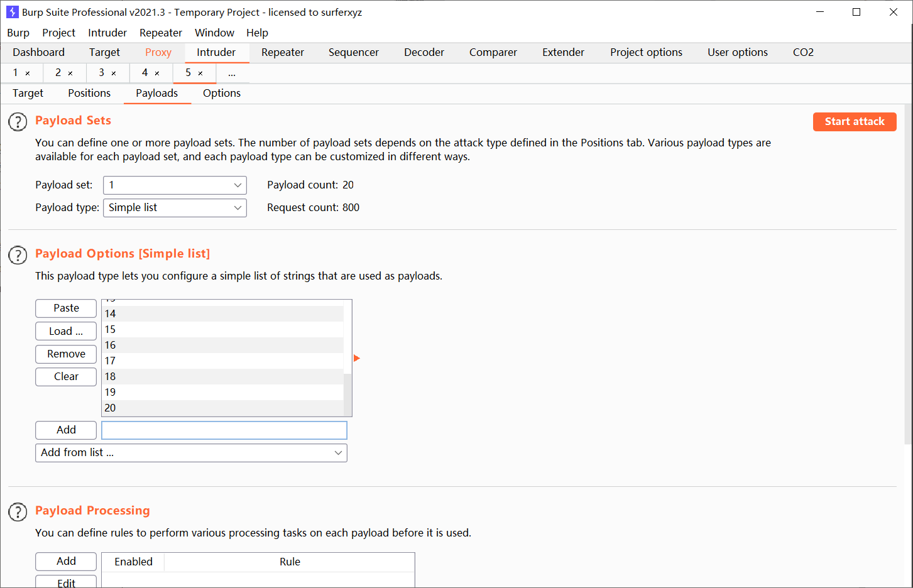Image resolution: width=913 pixels, height=588 pixels.
Task: Click the Paste button
Action: (x=66, y=308)
